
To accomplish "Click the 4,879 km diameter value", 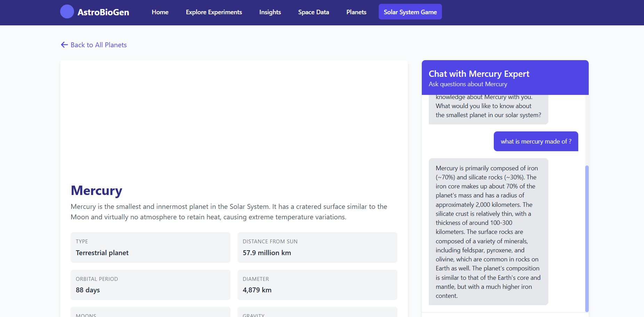I will point(257,290).
